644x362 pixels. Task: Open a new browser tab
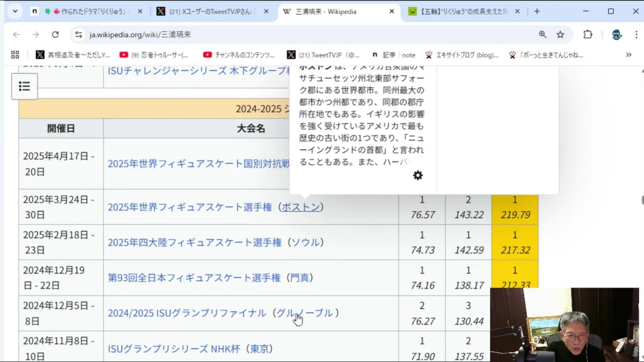pos(537,11)
